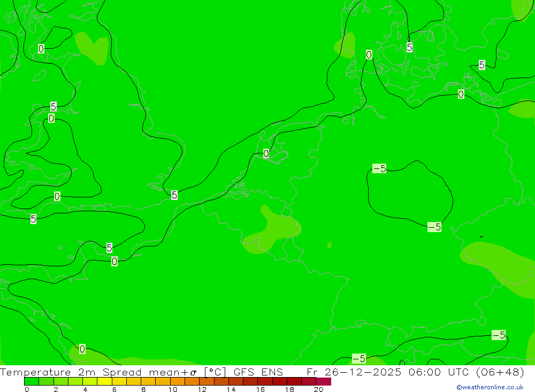Click the 'GFS ENS' model label

click(x=258, y=372)
